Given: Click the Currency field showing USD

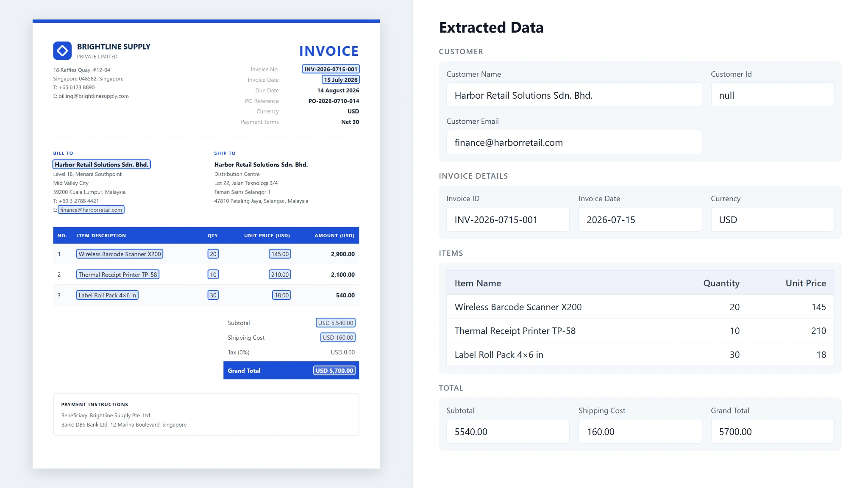Looking at the screenshot, I should coord(772,219).
